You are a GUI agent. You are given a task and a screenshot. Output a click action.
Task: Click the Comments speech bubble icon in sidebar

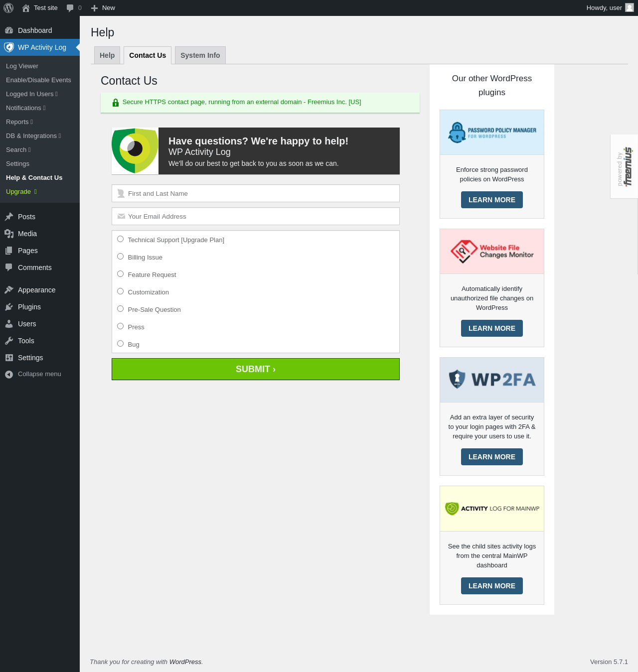coord(9,268)
